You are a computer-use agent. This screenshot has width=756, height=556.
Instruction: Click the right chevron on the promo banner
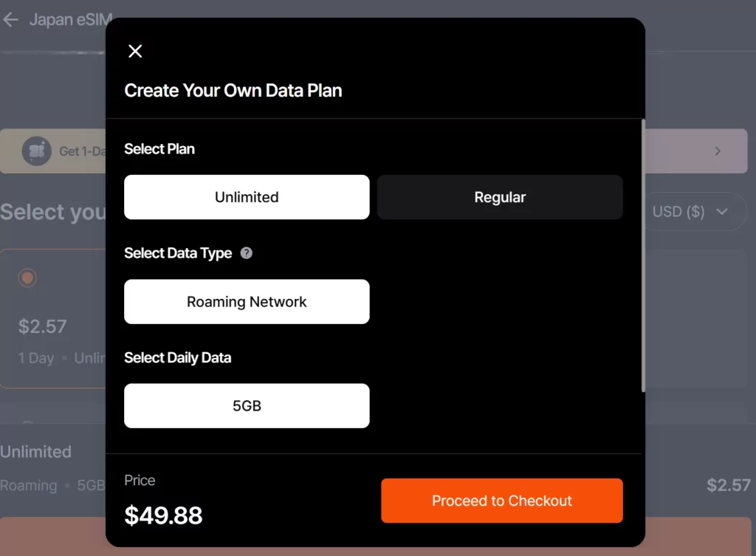coord(718,151)
